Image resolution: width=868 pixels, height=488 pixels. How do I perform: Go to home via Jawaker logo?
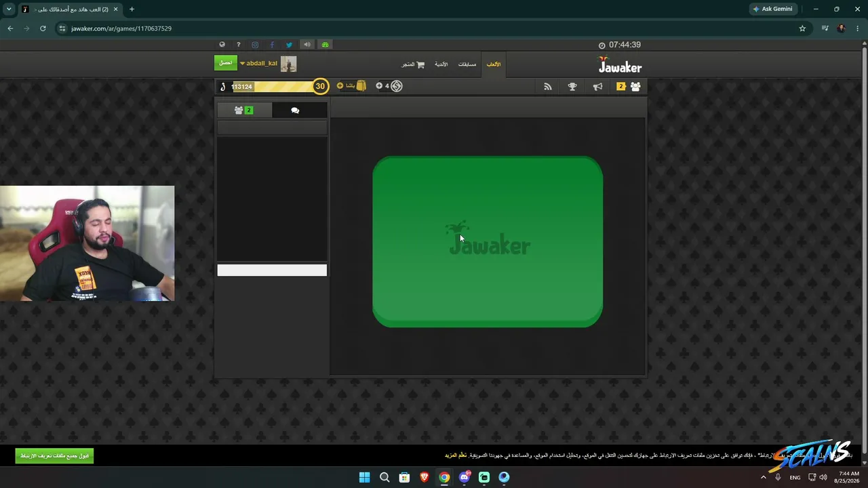620,65
